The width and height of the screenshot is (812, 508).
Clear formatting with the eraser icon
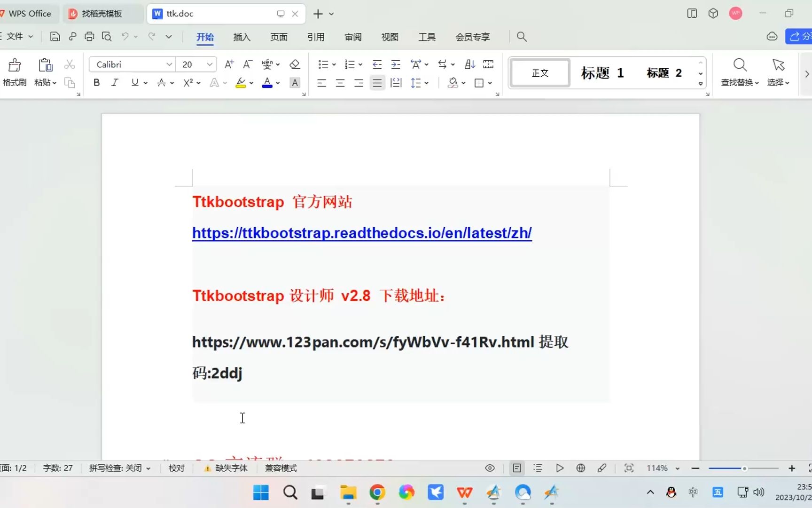pyautogui.click(x=295, y=64)
